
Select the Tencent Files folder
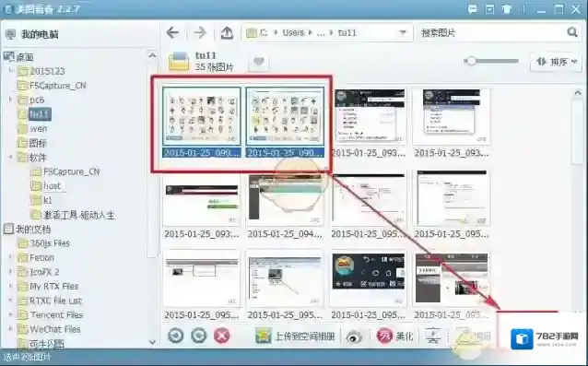pyautogui.click(x=56, y=315)
